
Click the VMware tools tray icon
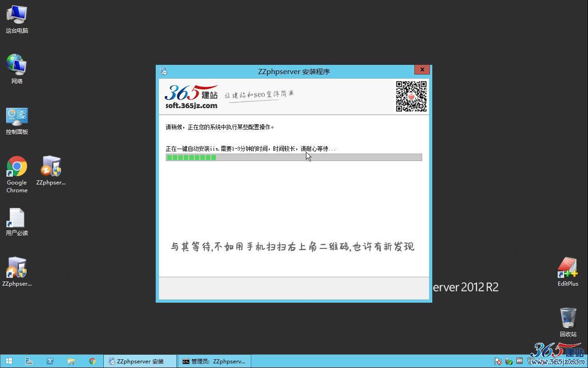coord(520,361)
